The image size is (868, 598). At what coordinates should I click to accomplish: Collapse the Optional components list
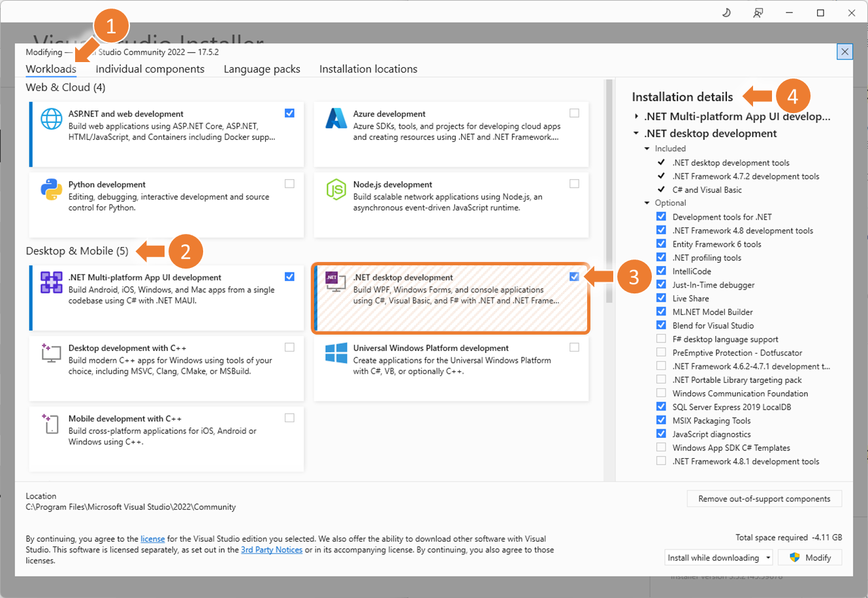[647, 203]
